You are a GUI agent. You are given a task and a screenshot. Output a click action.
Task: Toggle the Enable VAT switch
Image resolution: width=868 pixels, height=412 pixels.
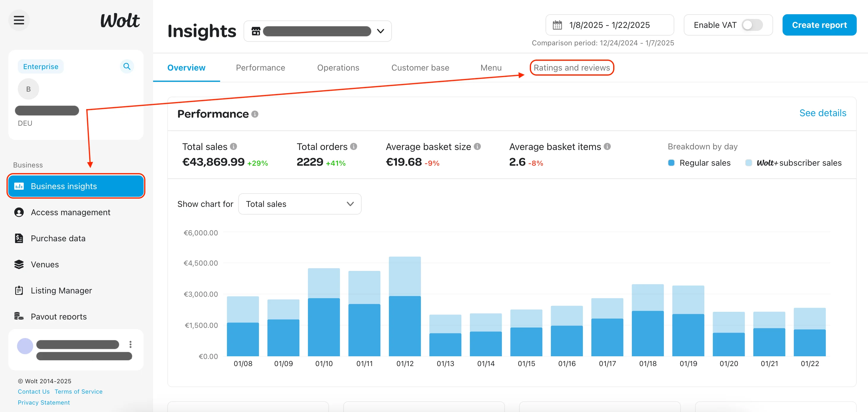[752, 25]
